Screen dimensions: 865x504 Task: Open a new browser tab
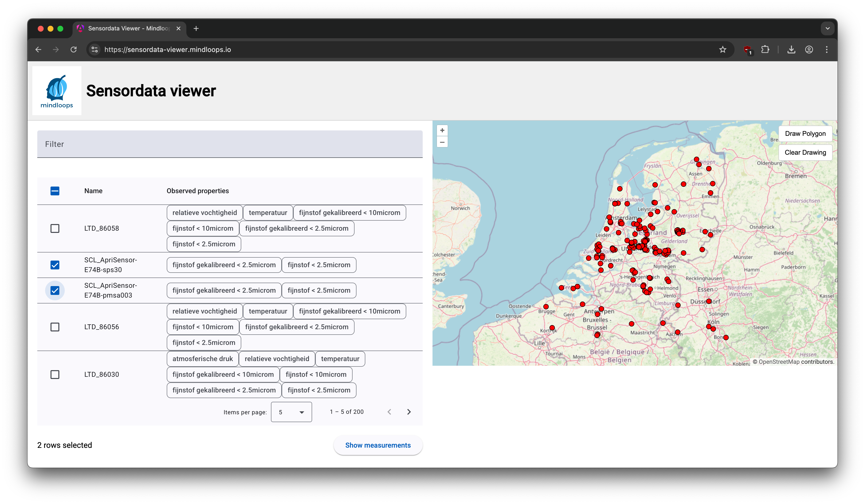pyautogui.click(x=196, y=28)
